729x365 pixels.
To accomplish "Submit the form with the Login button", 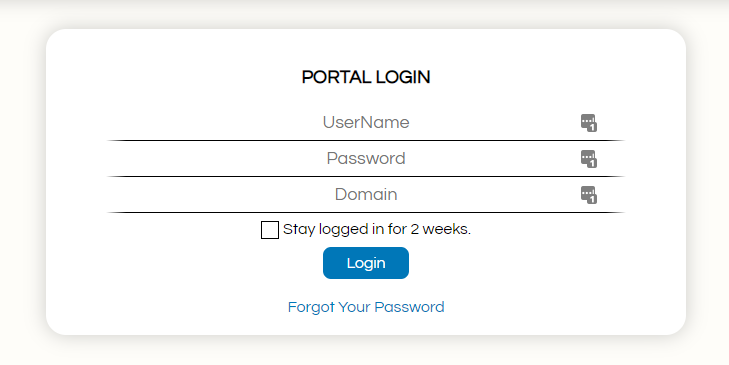I will 366,263.
